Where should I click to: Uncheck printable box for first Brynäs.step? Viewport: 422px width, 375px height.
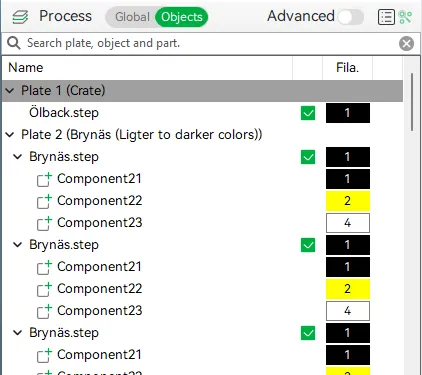tap(308, 157)
